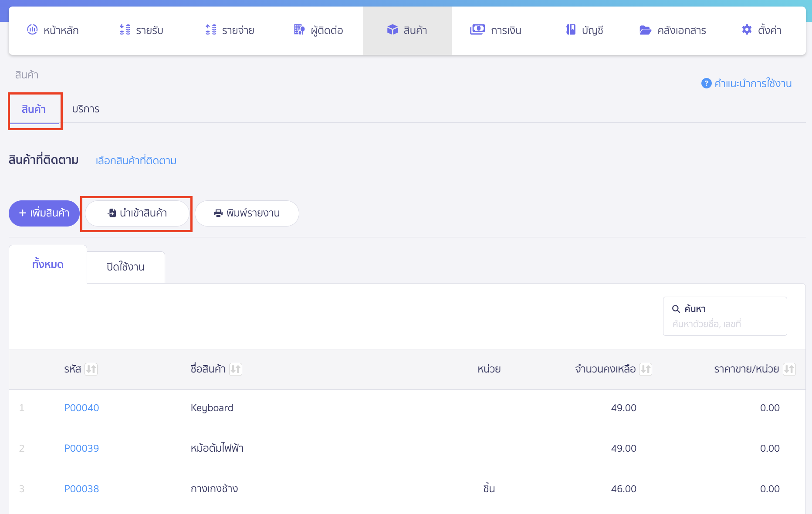This screenshot has width=812, height=514.
Task: Switch to the บริการ tab
Action: pyautogui.click(x=86, y=109)
